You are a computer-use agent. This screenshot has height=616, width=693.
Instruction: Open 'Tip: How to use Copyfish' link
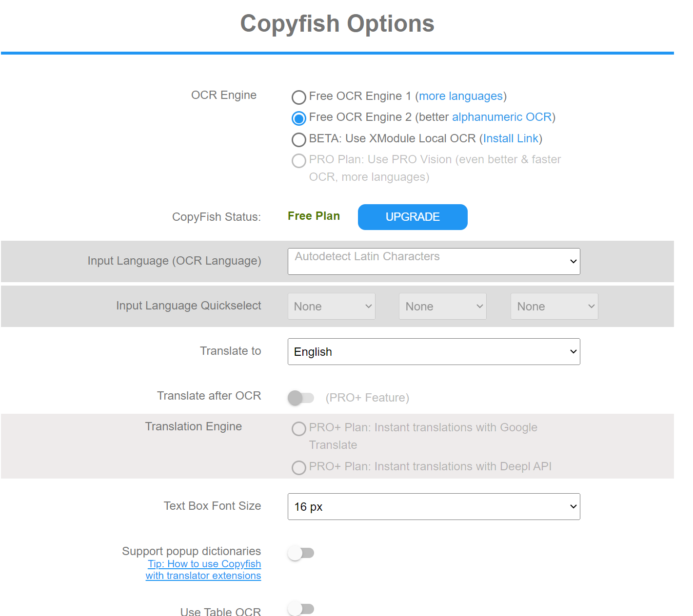coord(203,570)
